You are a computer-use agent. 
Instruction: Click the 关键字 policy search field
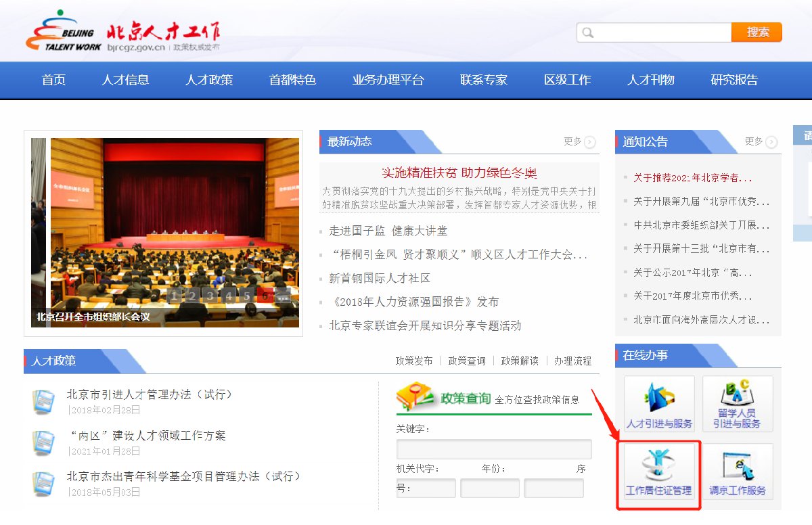(x=493, y=449)
